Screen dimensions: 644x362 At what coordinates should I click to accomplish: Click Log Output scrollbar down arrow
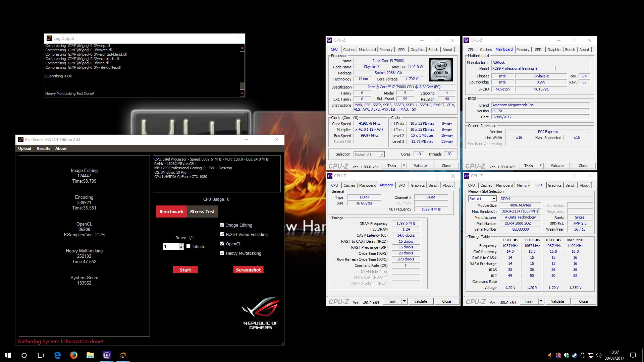pos(242,93)
